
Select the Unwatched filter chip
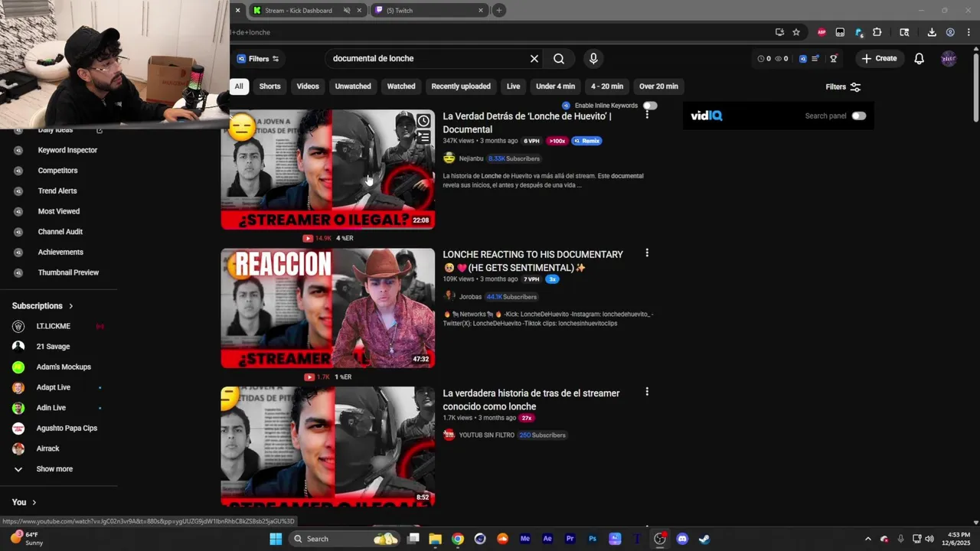coord(353,86)
